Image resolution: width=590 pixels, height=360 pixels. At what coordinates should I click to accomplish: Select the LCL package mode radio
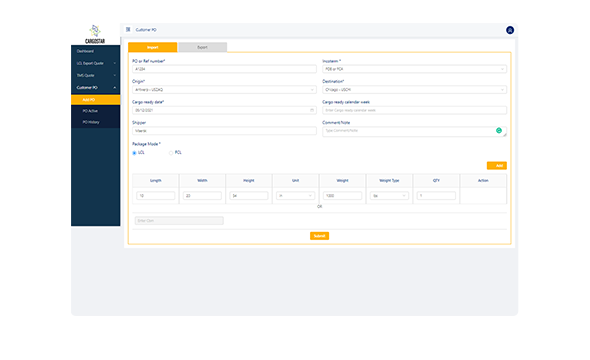click(x=134, y=153)
